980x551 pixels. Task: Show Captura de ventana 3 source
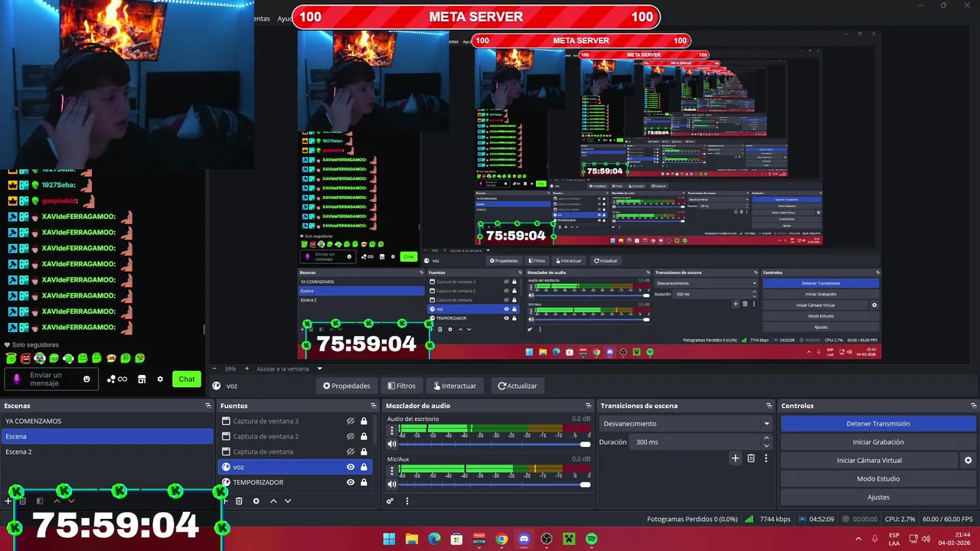point(351,421)
